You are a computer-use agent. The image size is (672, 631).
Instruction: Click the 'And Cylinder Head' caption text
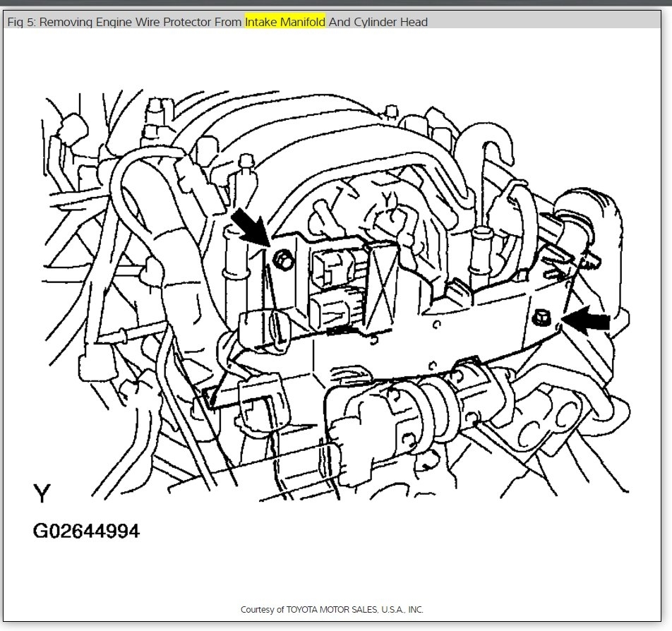(378, 22)
